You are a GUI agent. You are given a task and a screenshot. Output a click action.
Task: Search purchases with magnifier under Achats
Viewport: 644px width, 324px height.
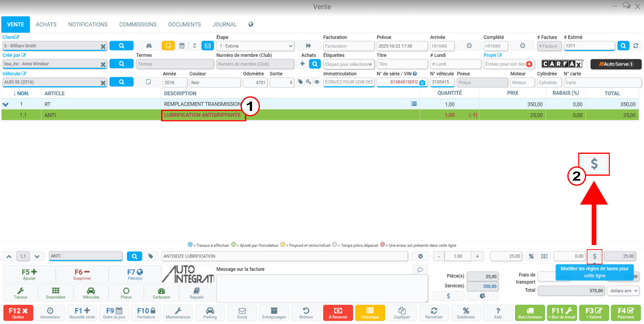[315, 64]
